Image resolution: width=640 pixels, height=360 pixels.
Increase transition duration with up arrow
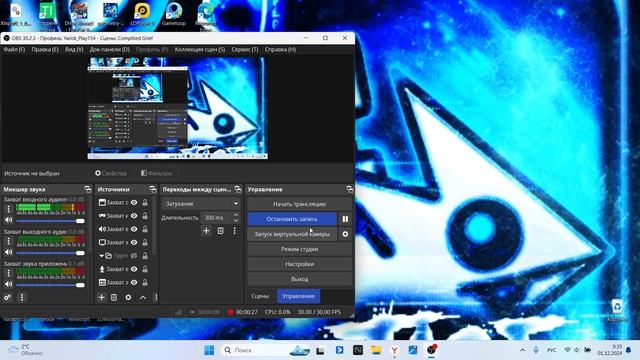click(x=236, y=215)
